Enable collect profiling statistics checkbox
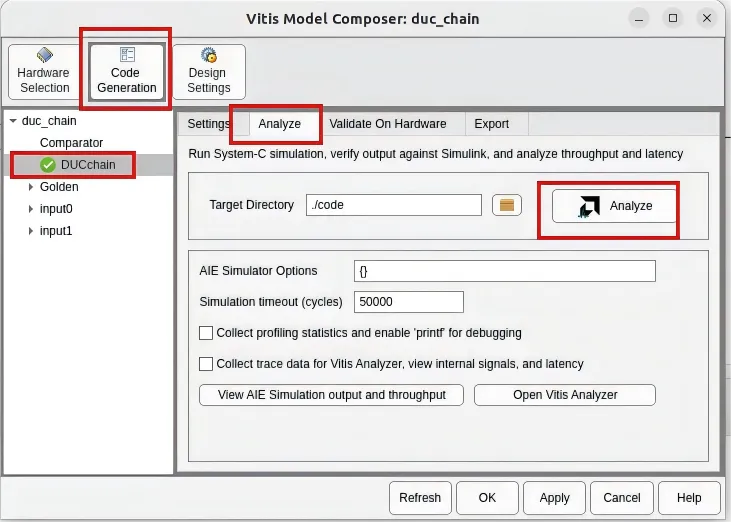 coord(207,333)
